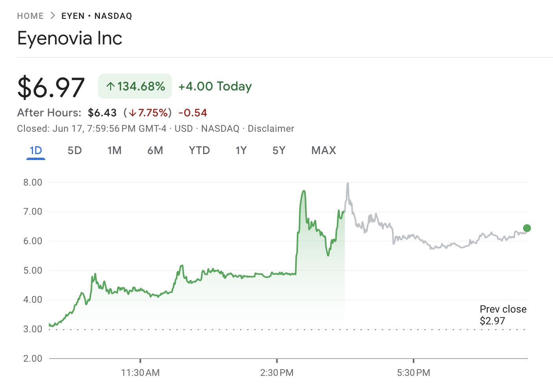
Task: Click the after-hours price $6.43
Action: click(102, 113)
